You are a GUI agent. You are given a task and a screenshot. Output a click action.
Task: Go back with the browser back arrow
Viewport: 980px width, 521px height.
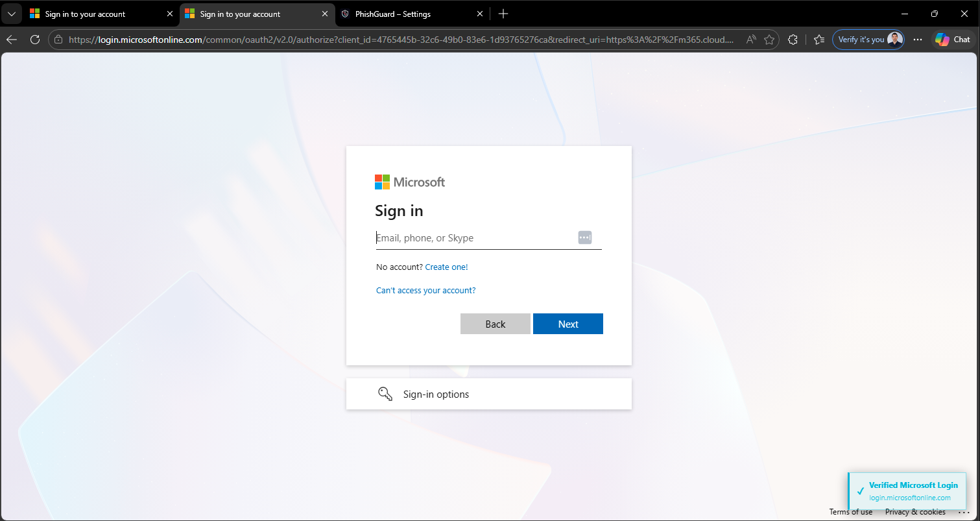pos(12,40)
